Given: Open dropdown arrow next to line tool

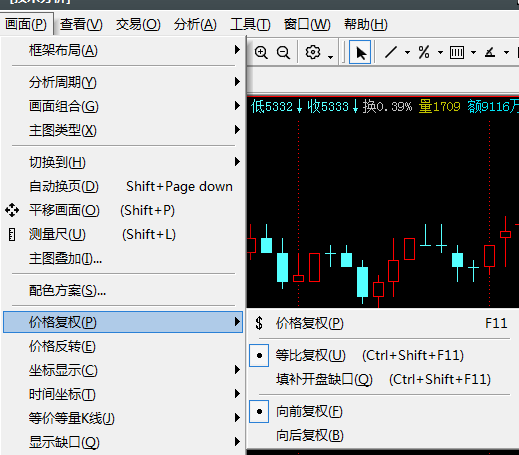Looking at the screenshot, I should (407, 52).
